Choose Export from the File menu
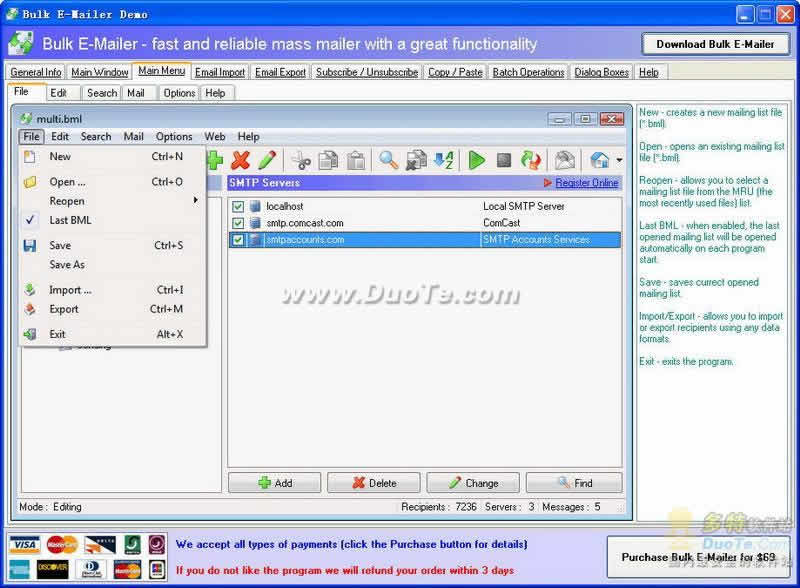Screen dimensions: 800x588 (112, 309)
